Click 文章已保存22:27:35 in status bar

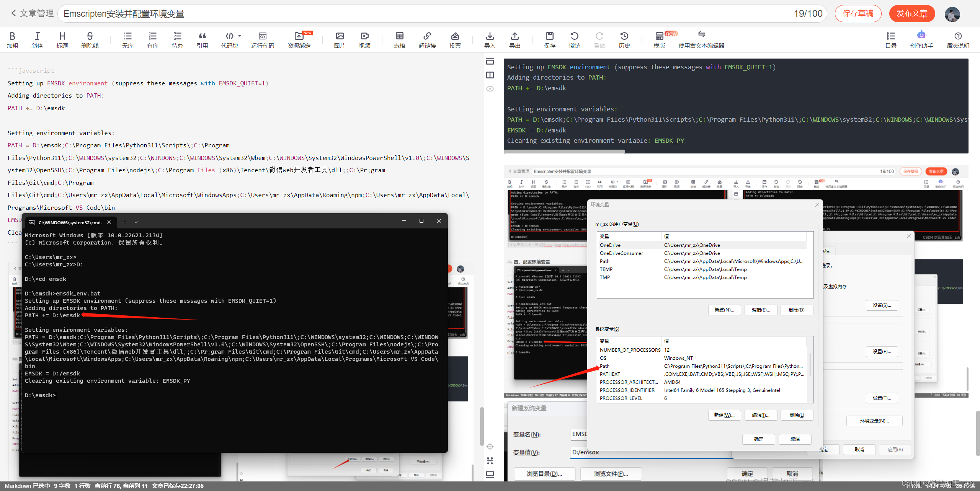(178, 486)
